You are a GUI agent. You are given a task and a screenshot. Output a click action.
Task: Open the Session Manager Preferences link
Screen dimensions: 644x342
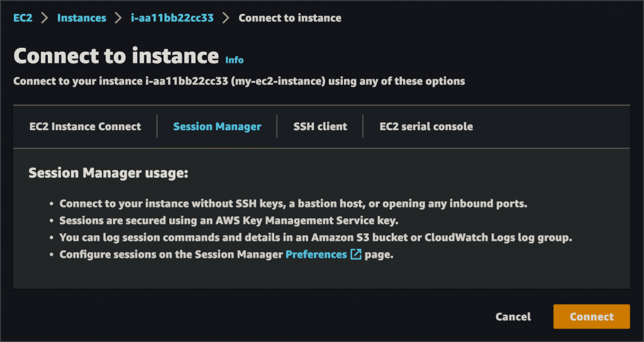point(316,255)
